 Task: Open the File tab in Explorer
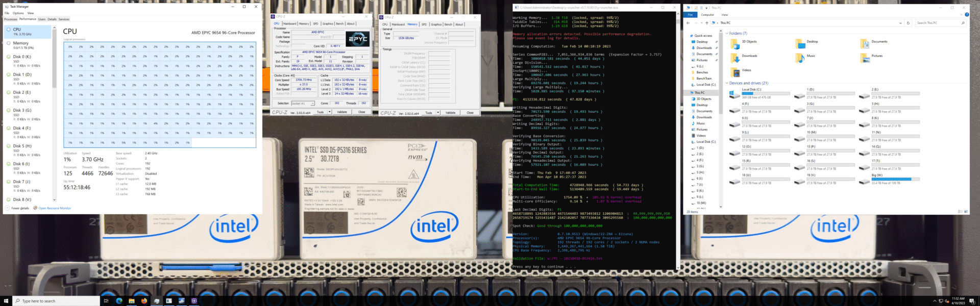click(x=690, y=15)
